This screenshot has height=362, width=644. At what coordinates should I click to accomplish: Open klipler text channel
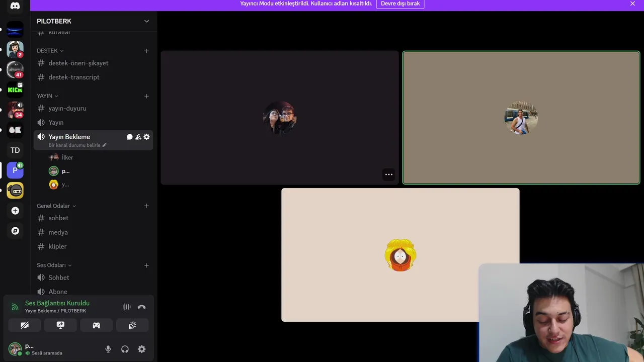coord(94,246)
